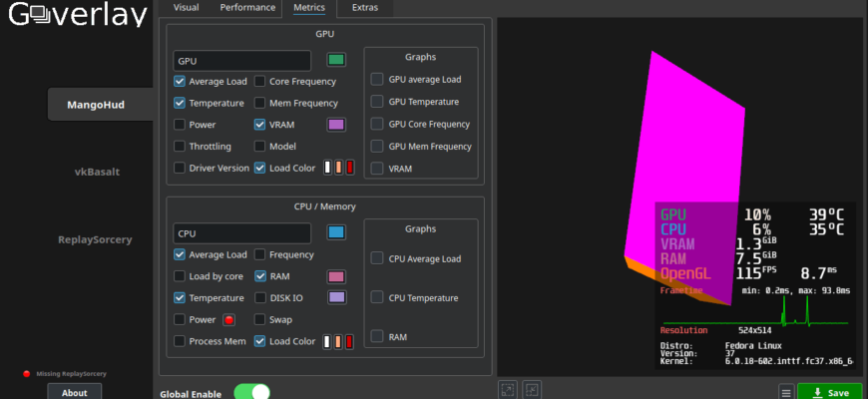Enable Process Mem checkbox

tap(180, 341)
